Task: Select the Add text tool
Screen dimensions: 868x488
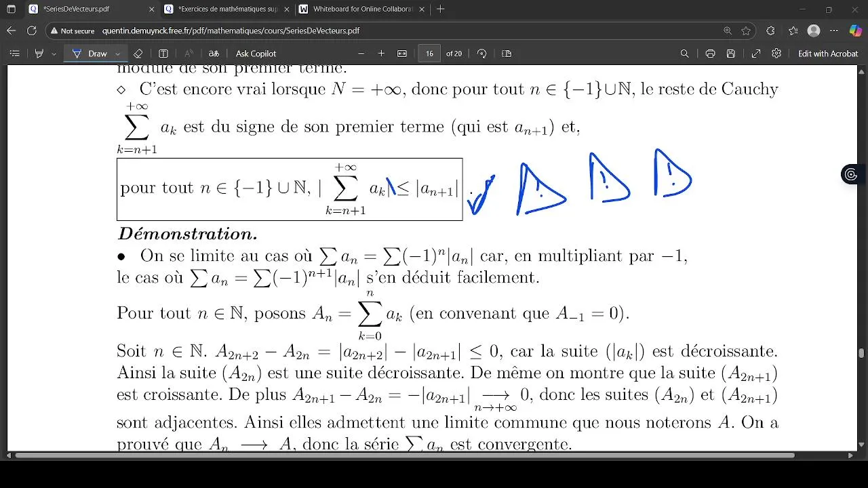Action: coord(163,54)
